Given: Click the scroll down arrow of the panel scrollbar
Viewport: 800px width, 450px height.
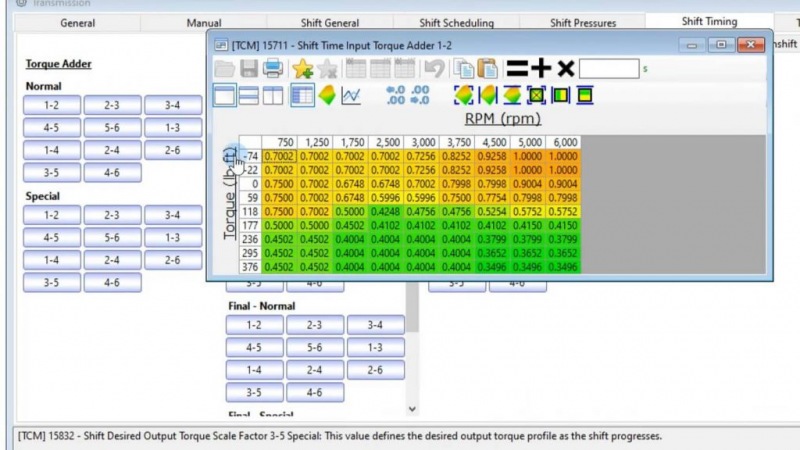Looking at the screenshot, I should [x=413, y=409].
